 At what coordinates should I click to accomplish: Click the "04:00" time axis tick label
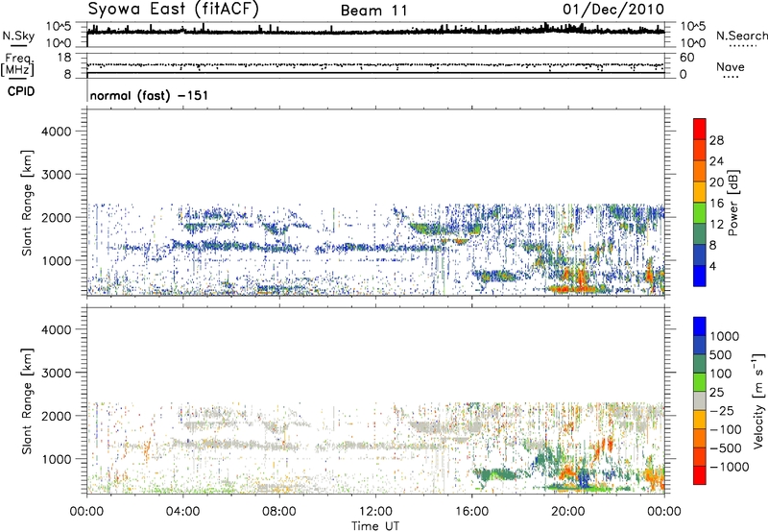pyautogui.click(x=182, y=512)
